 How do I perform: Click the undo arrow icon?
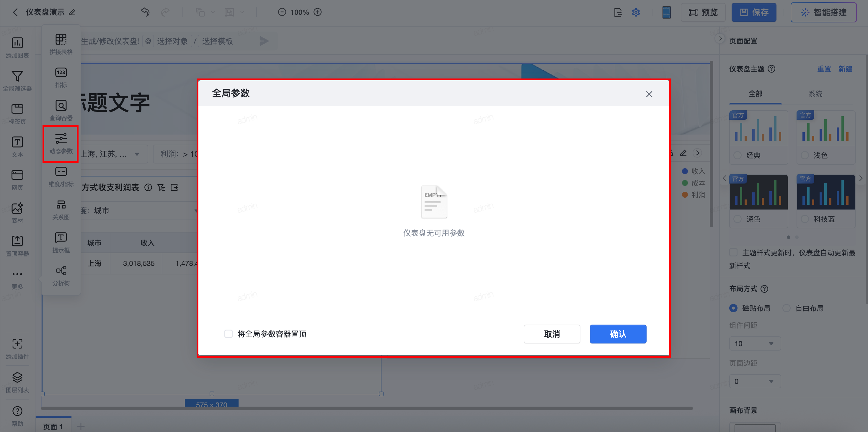[145, 12]
